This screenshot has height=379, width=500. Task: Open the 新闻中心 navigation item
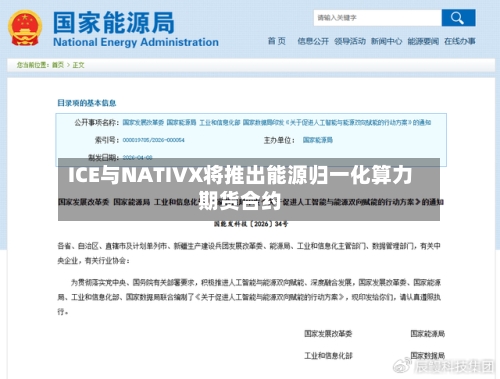click(x=386, y=41)
